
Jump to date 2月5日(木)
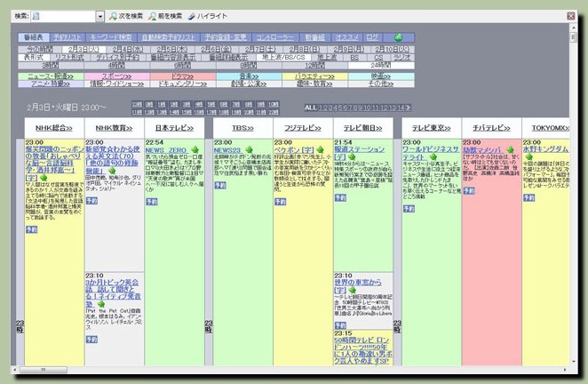171,49
